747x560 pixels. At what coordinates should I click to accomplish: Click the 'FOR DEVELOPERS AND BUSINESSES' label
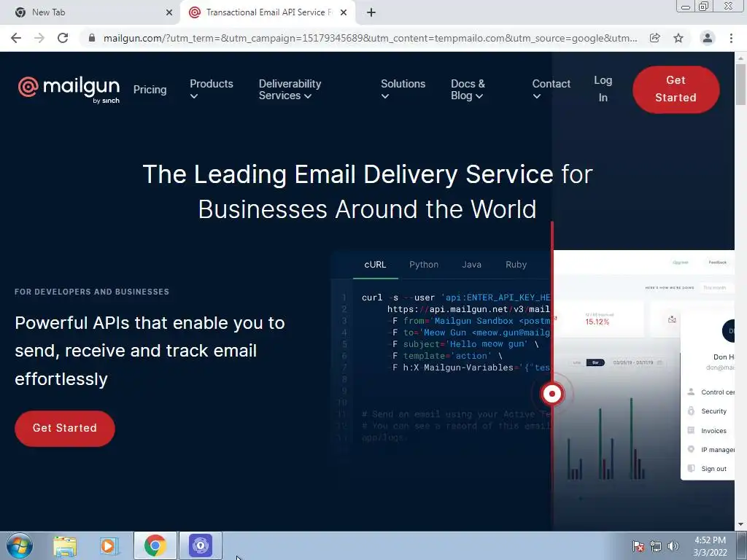pyautogui.click(x=92, y=292)
